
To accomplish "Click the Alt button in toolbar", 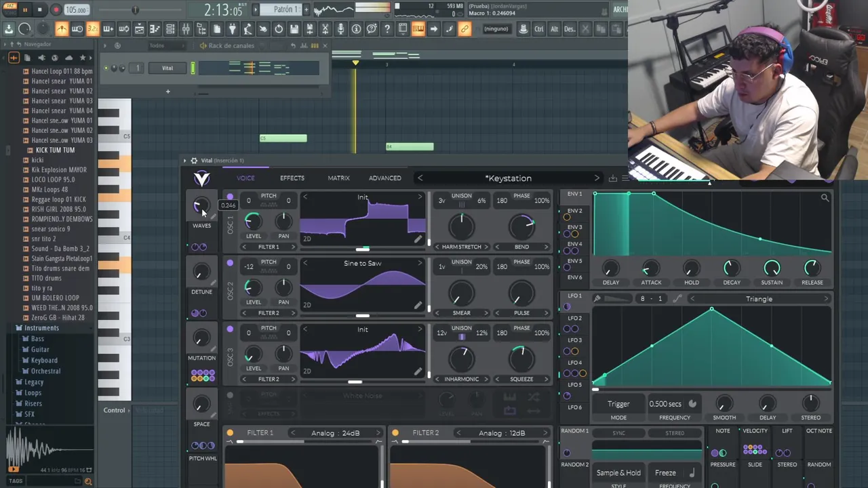I will click(554, 29).
